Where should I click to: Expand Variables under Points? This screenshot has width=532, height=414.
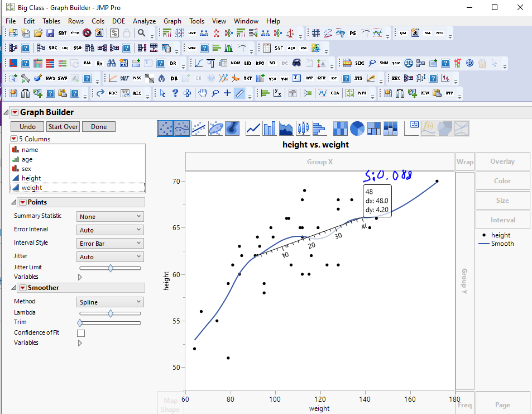point(80,277)
